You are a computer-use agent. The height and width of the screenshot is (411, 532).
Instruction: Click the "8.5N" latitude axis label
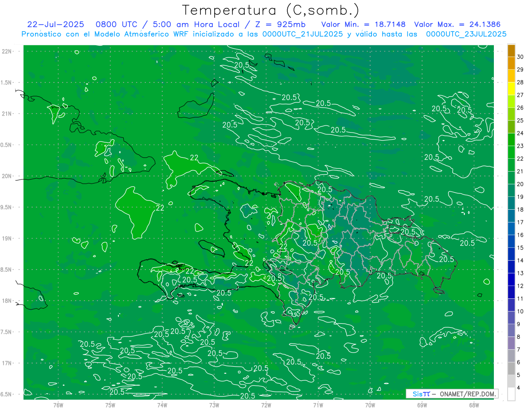tap(6, 270)
